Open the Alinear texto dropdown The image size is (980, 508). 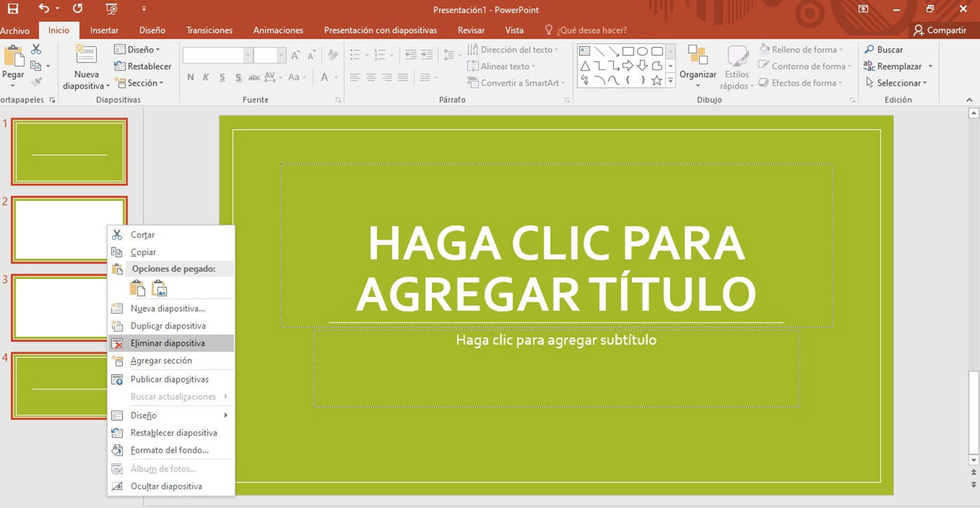pyautogui.click(x=501, y=67)
